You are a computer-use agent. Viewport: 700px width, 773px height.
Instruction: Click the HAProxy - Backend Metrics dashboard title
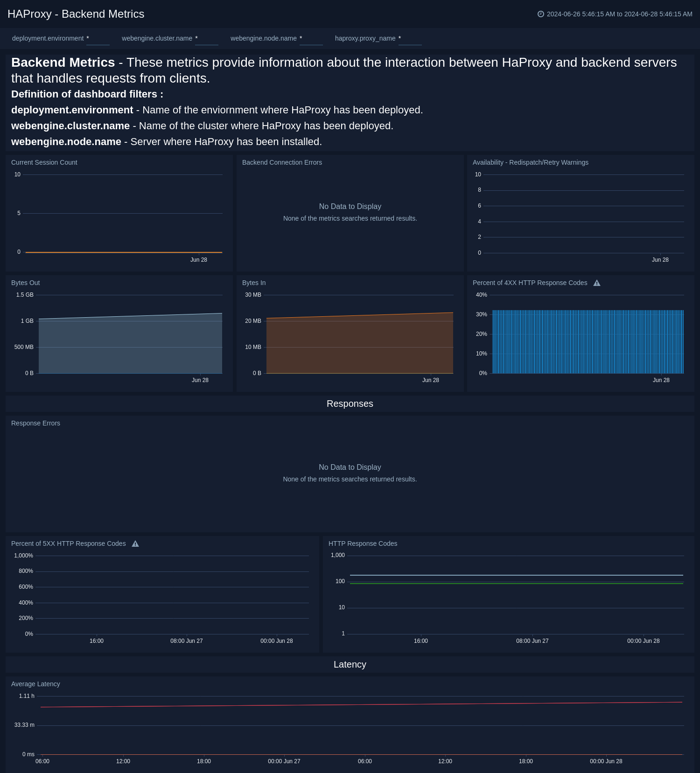76,14
